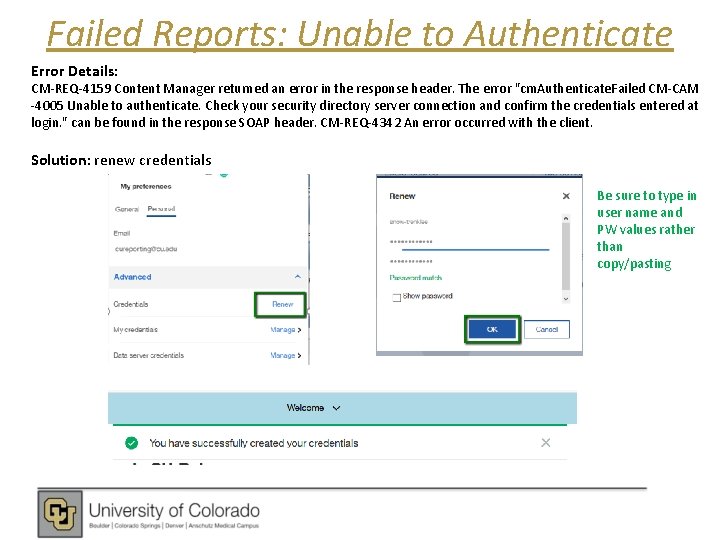
Task: Click the green success checkmark icon
Action: pos(131,443)
